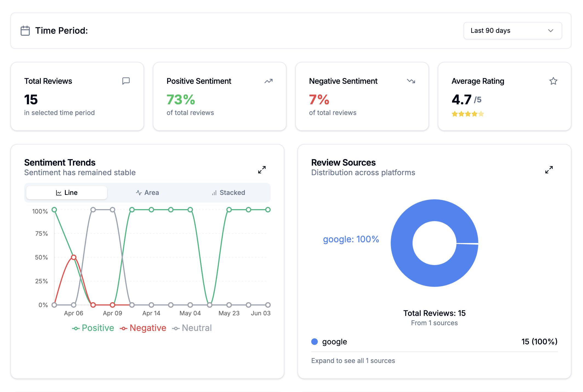Switch to the Area chart tab
Screen dimensions: 583x392
147,193
